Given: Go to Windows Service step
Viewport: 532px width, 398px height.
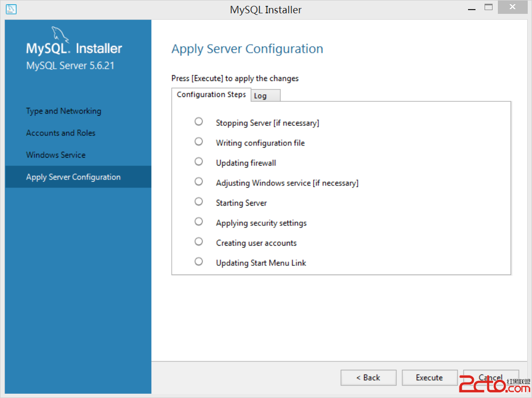Looking at the screenshot, I should (x=55, y=155).
